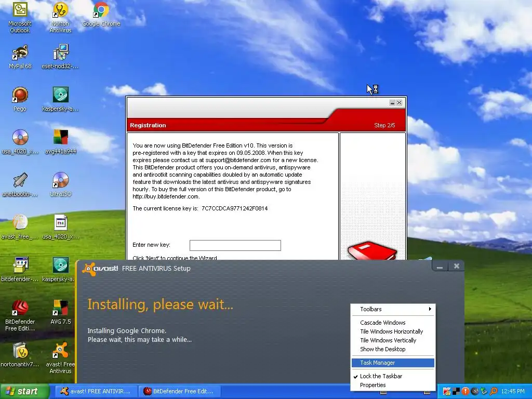The width and height of the screenshot is (532, 399).
Task: Click 'Installing, please wait...' heading
Action: [160, 304]
